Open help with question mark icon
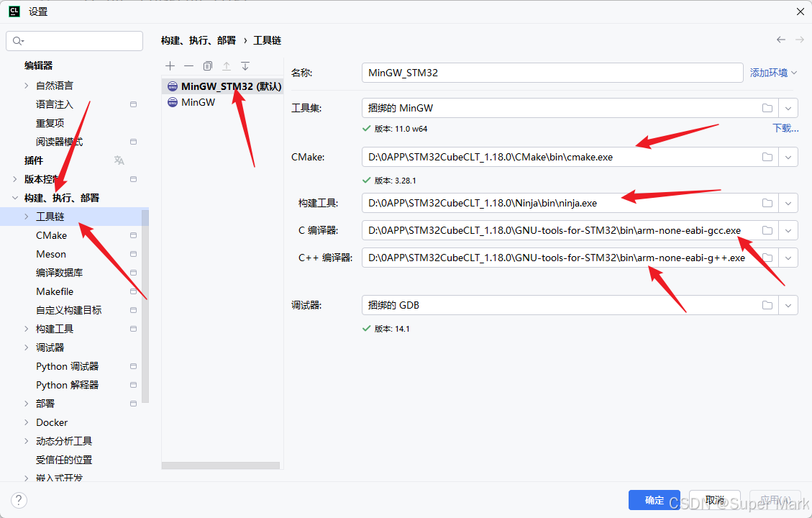This screenshot has width=812, height=518. coord(19,501)
